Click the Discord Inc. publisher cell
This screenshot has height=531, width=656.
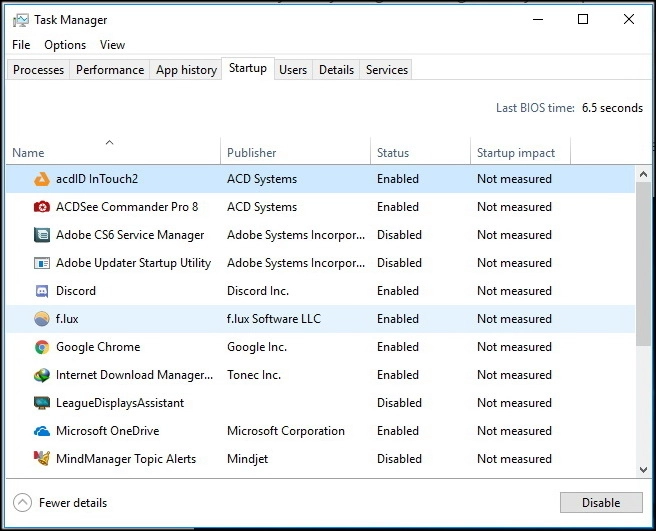click(x=258, y=291)
